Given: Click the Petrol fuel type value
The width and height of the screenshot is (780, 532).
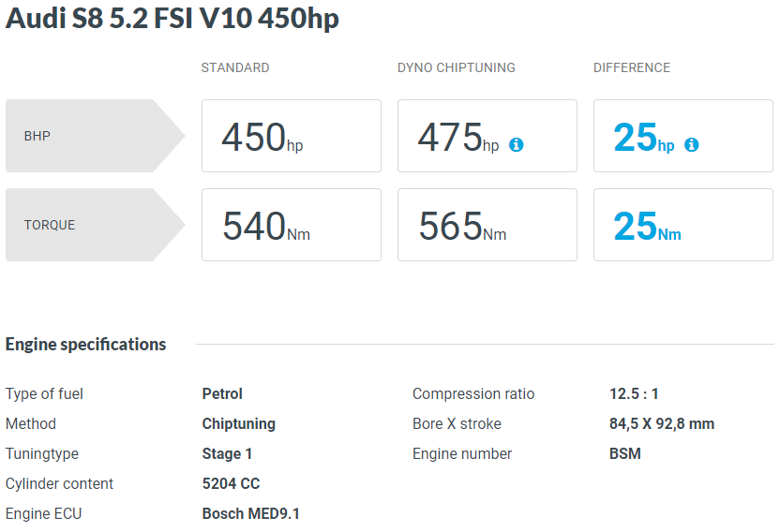Looking at the screenshot, I should tap(222, 393).
